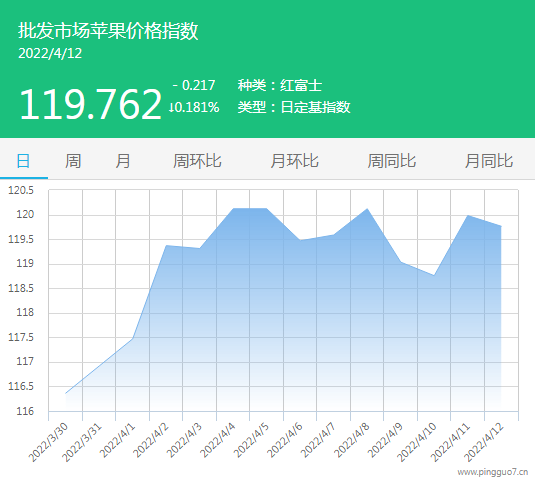The width and height of the screenshot is (535, 480).
Task: Click the 种类：红富士 label
Action: [280, 85]
